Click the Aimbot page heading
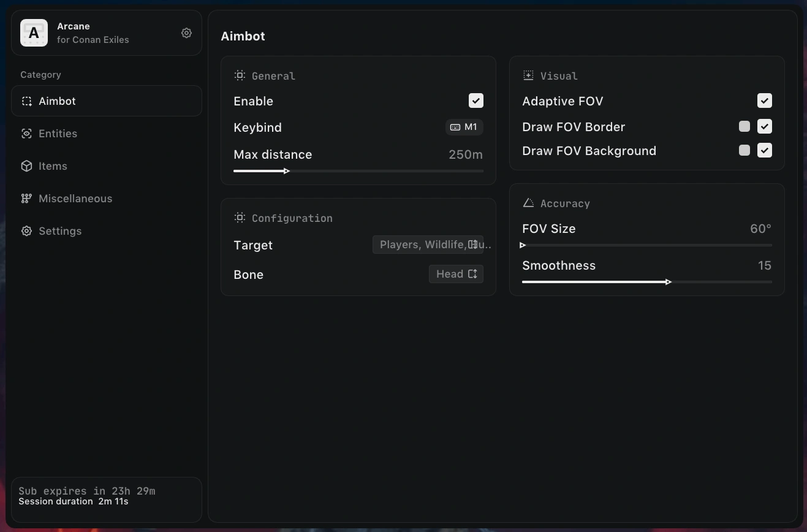Viewport: 807px width, 532px height. pyautogui.click(x=243, y=36)
